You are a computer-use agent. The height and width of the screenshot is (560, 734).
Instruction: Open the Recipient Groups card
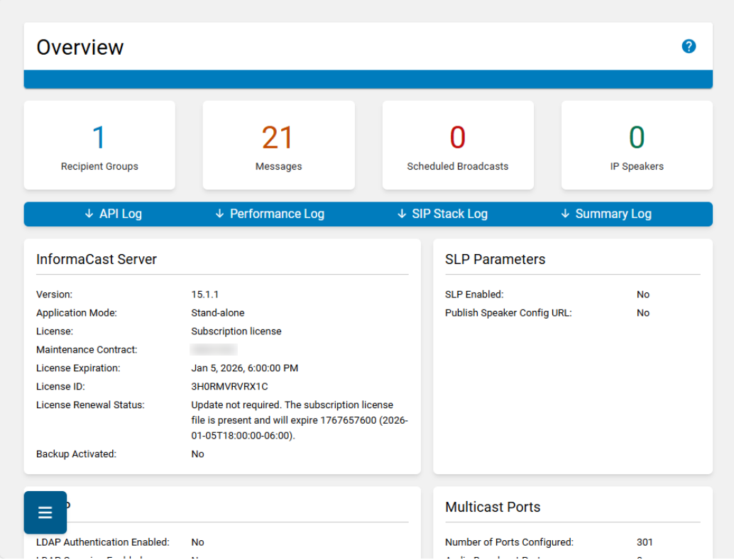(99, 146)
